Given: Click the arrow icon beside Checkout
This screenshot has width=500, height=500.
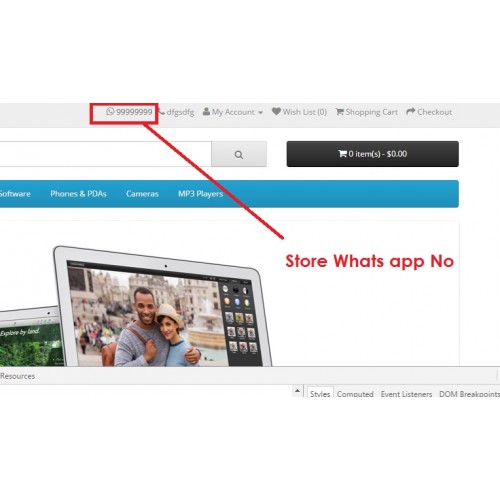Looking at the screenshot, I should coord(411,111).
